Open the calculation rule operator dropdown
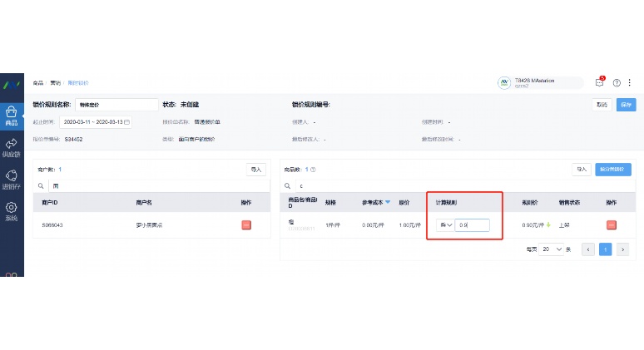 (446, 224)
